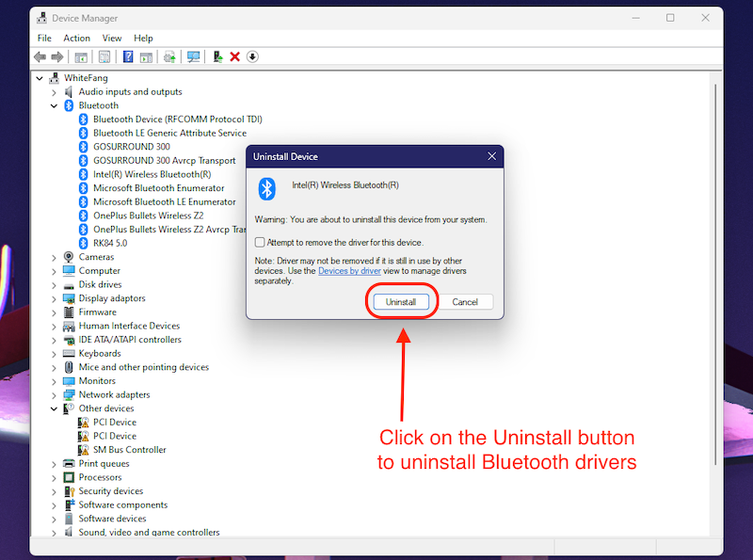Open the Devices by driver link
The image size is (753, 560).
click(349, 271)
